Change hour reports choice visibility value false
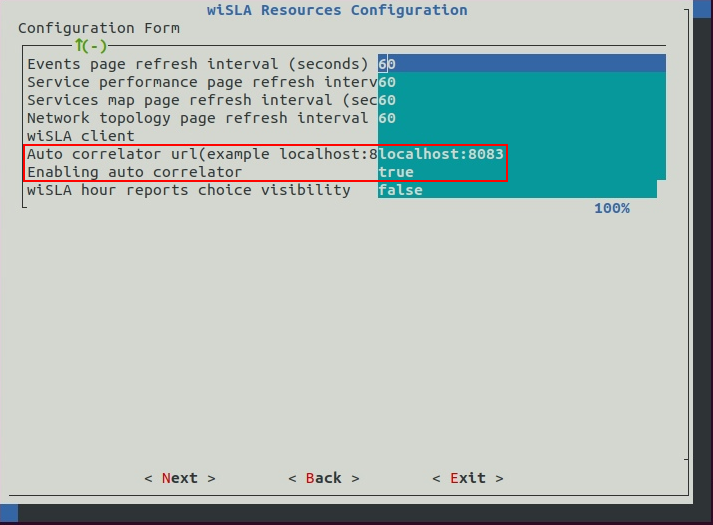 (517, 190)
